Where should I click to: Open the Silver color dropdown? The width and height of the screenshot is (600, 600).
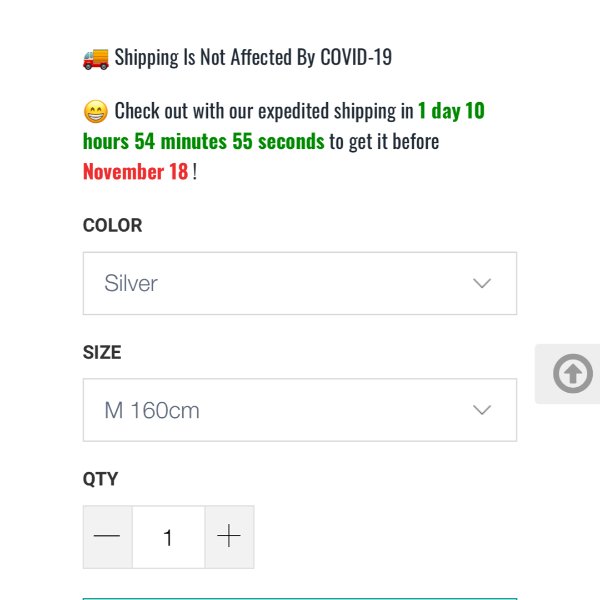(300, 283)
